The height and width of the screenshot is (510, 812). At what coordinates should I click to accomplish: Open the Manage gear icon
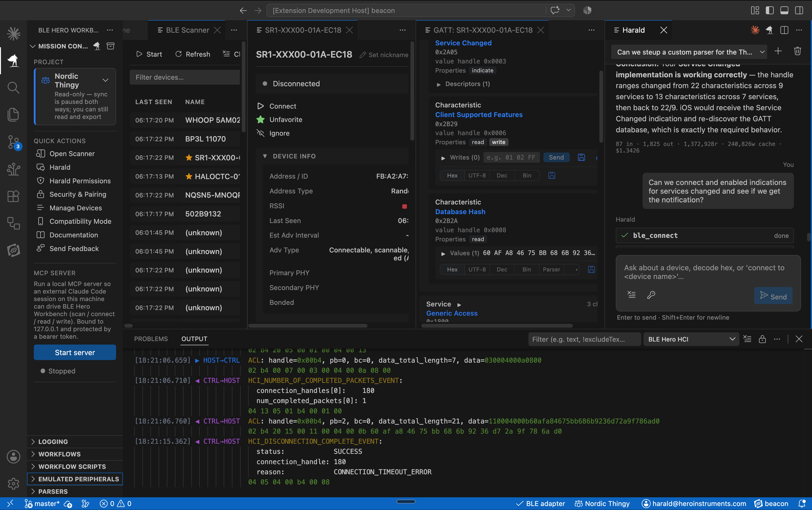point(13,483)
